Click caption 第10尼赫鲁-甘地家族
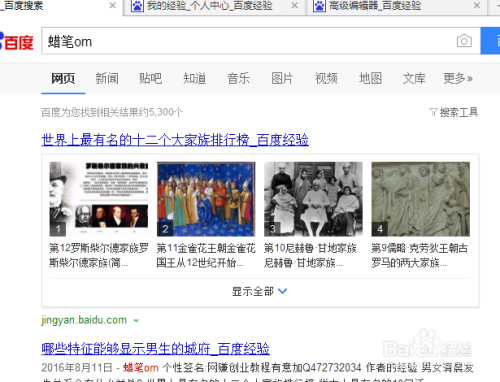This screenshot has height=382, width=500. (310, 255)
